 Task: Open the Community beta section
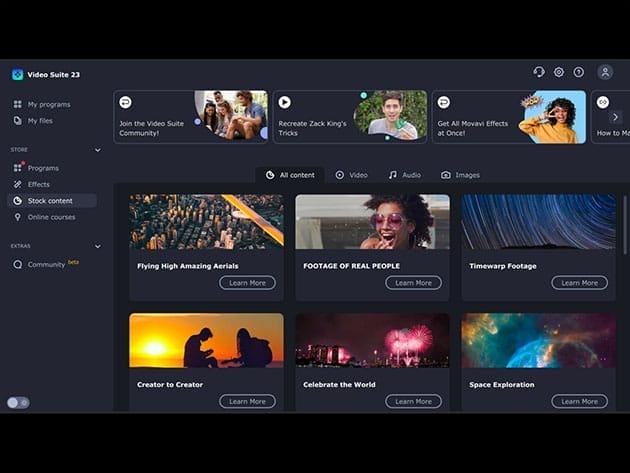pyautogui.click(x=46, y=264)
